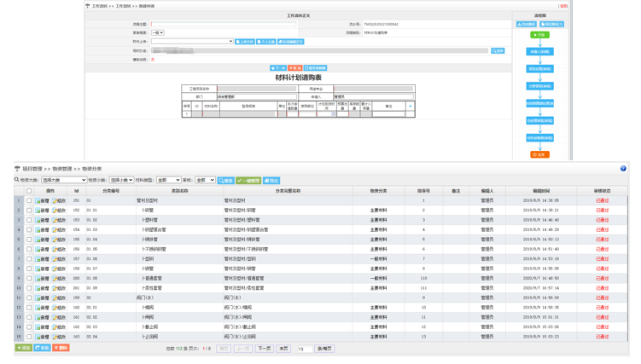Click the blue 审批 button in bottom toolbar
641x364 pixels.
point(42,348)
